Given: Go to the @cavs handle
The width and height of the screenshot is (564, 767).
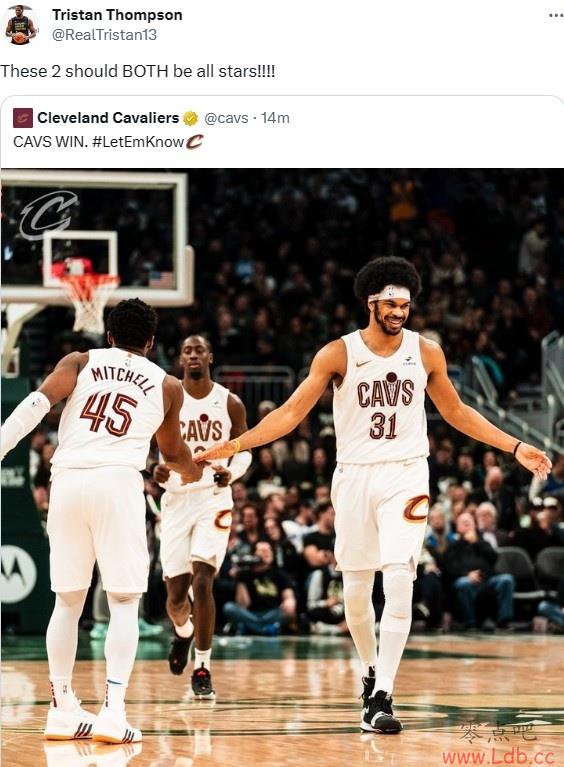Looking at the screenshot, I should pyautogui.click(x=226, y=118).
